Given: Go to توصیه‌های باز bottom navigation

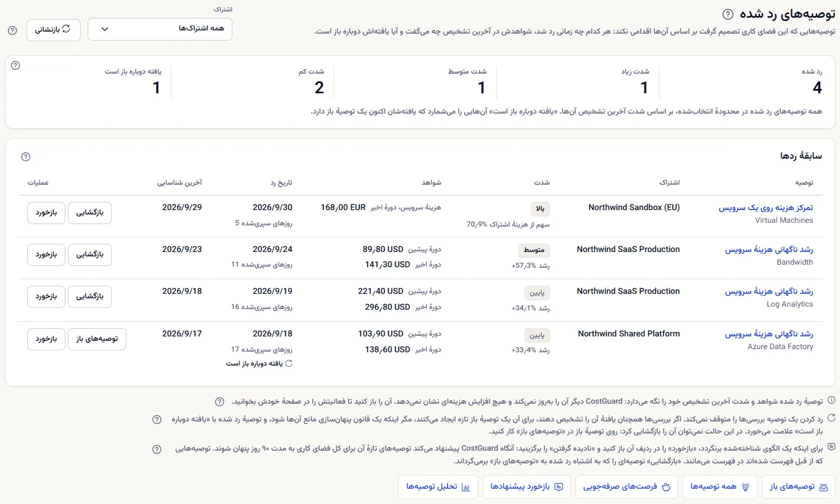Looking at the screenshot, I should point(799,487).
